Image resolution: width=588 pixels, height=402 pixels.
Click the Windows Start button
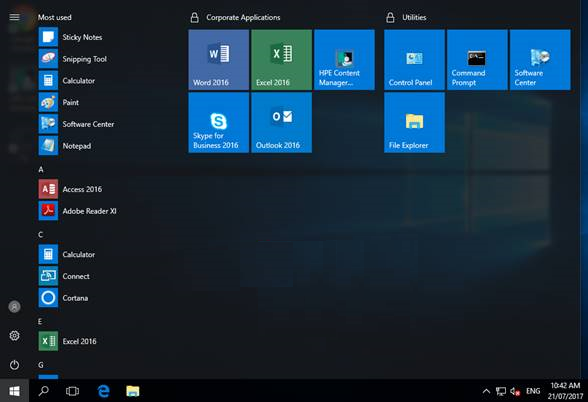point(14,391)
